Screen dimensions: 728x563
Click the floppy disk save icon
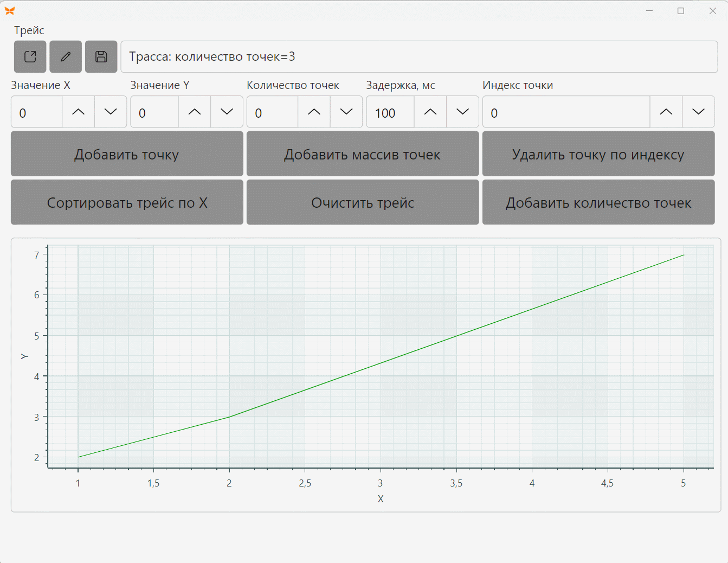[x=101, y=56]
